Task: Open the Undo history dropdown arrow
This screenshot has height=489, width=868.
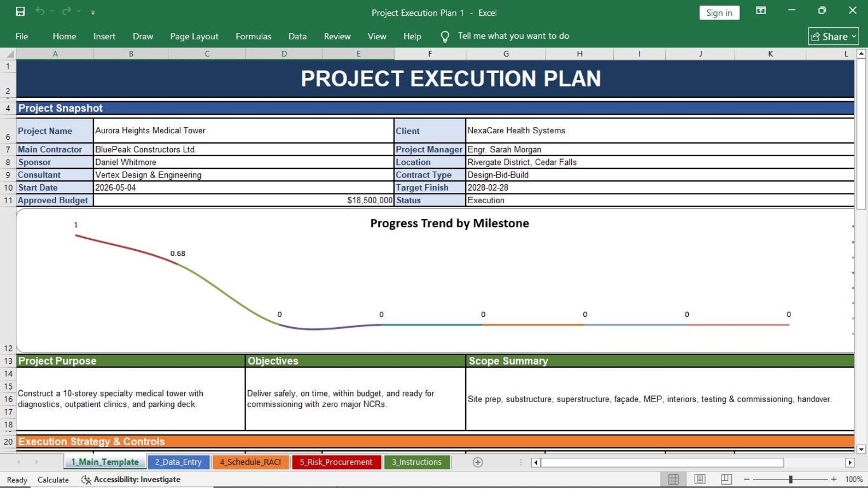Action: click(x=52, y=11)
